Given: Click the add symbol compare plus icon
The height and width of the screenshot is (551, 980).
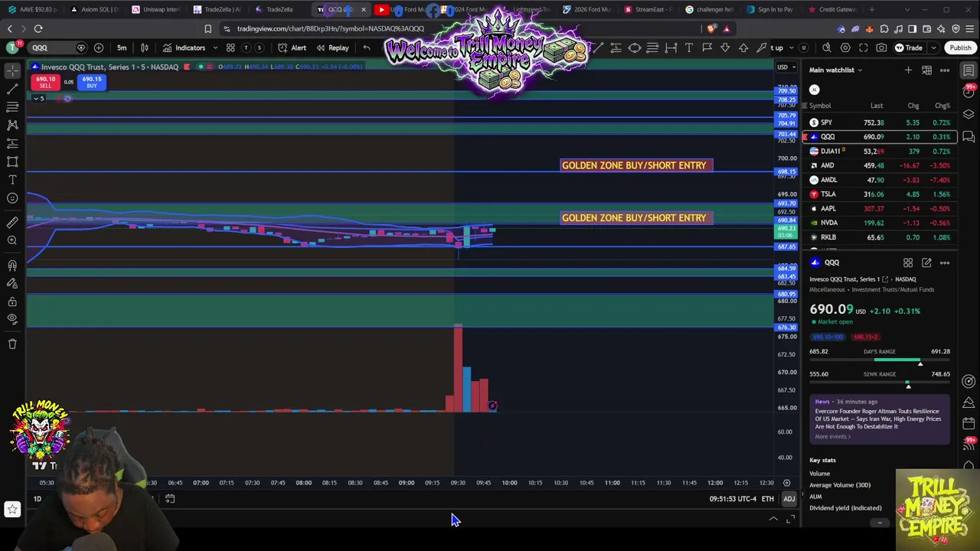Looking at the screenshot, I should point(99,47).
